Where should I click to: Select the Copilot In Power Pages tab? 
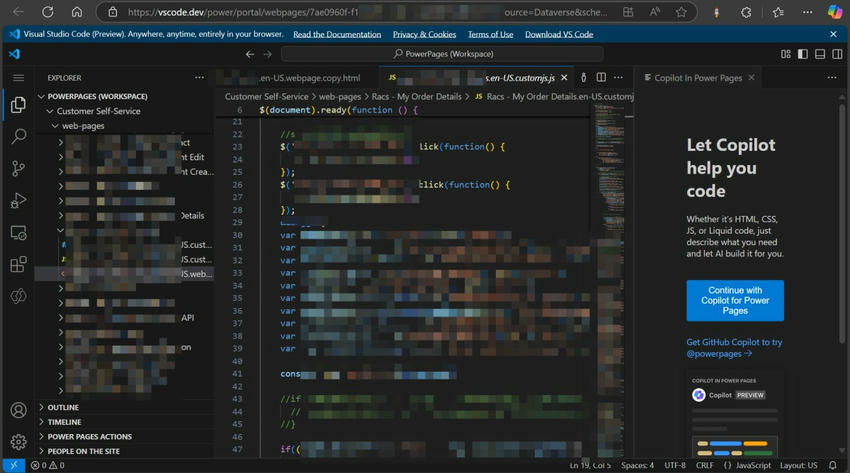pos(697,77)
